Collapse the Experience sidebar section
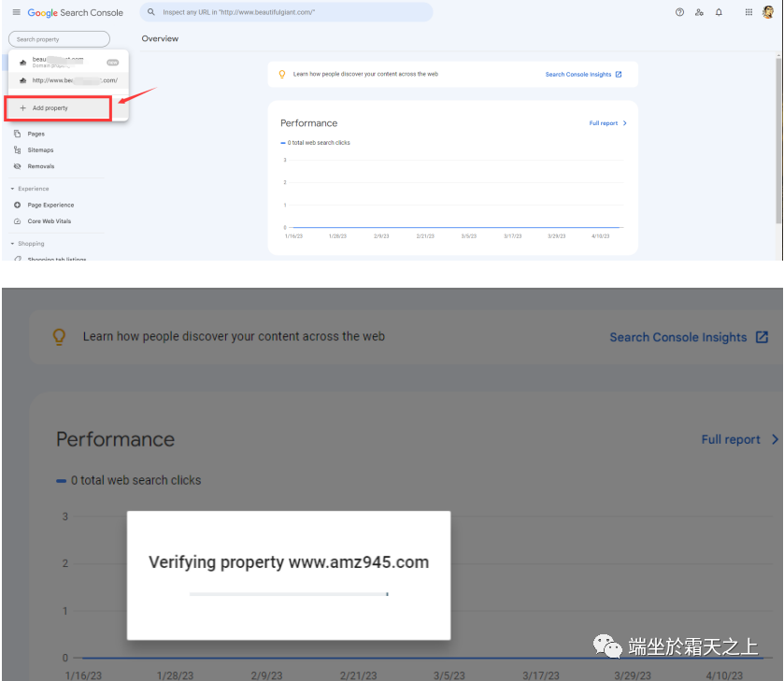This screenshot has height=681, width=784. tap(13, 189)
